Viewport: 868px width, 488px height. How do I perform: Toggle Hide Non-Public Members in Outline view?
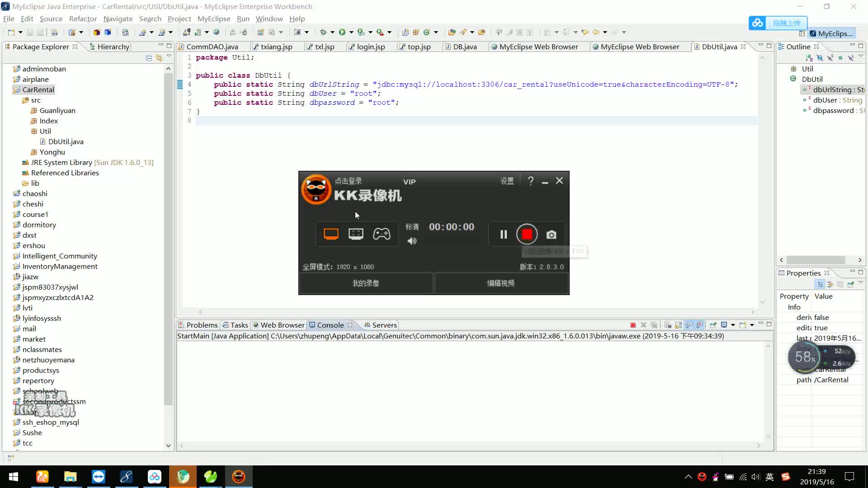[840, 58]
